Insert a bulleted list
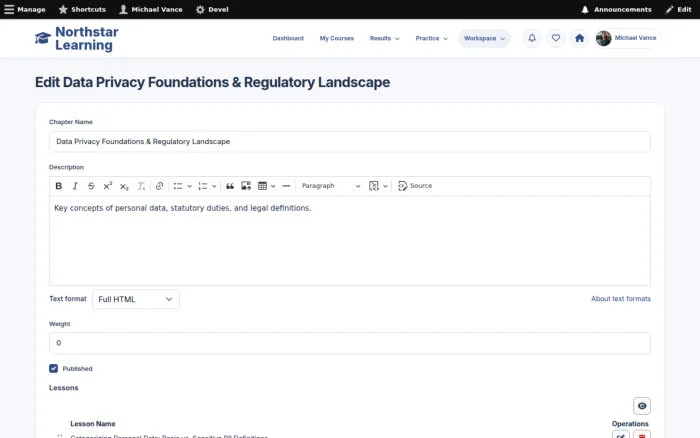This screenshot has height=438, width=700. coord(178,186)
